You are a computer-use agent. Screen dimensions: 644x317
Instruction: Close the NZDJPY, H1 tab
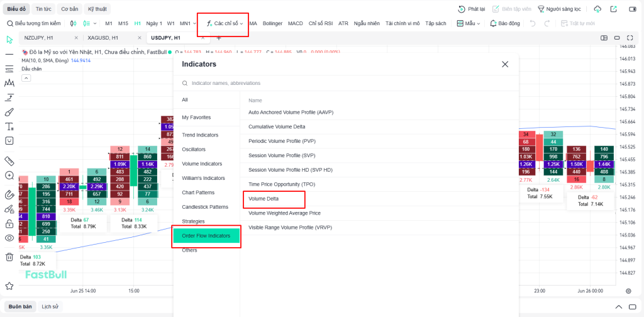point(76,38)
